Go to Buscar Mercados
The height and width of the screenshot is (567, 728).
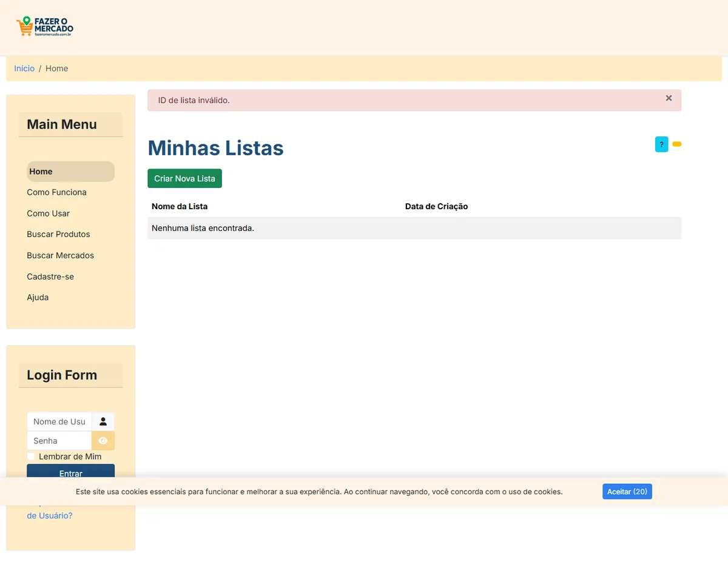coord(60,255)
